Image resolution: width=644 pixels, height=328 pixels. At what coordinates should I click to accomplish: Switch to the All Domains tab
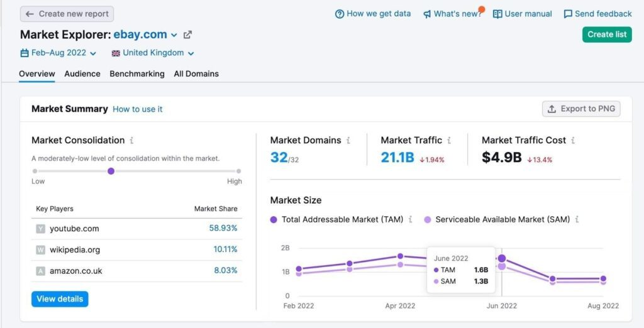196,74
